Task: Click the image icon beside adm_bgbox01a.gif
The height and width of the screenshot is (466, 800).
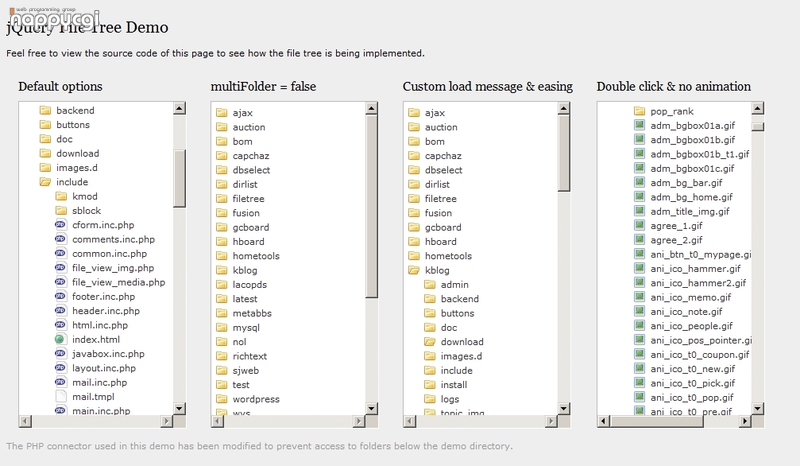Action: [639, 125]
